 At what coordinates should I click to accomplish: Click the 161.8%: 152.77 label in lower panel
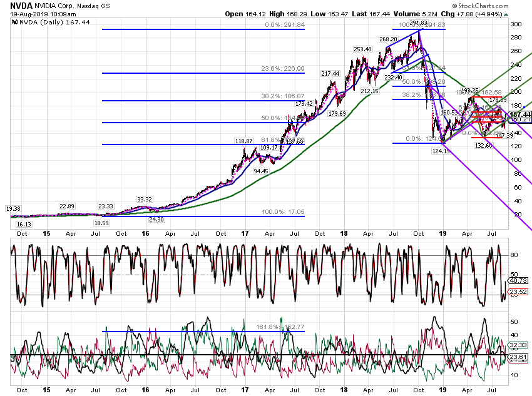[x=280, y=327]
